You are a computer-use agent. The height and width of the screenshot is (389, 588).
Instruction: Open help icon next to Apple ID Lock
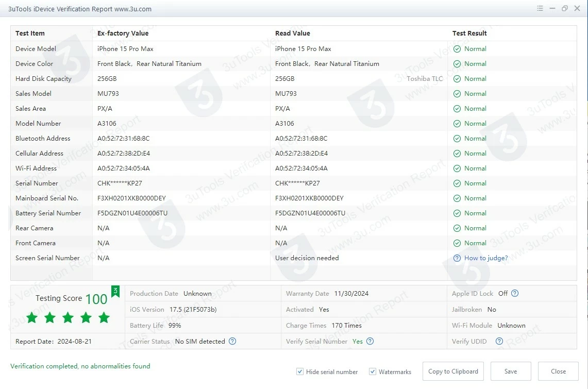(515, 294)
